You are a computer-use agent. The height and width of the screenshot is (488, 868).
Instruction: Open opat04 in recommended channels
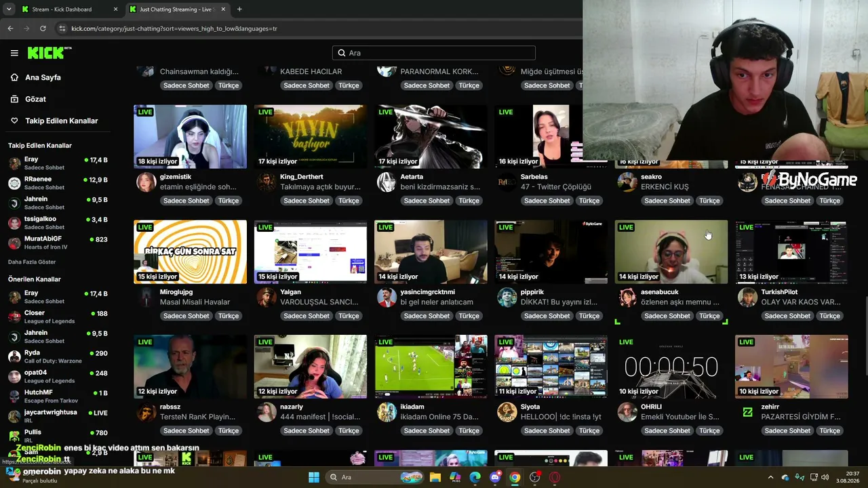(x=58, y=376)
